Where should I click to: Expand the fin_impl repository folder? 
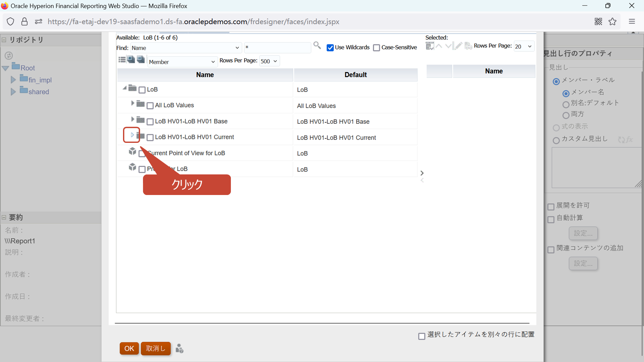[x=13, y=80]
